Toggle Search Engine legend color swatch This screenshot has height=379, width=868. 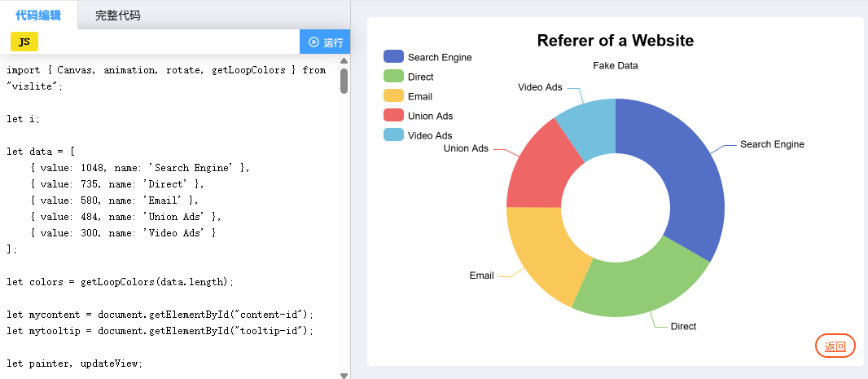coord(394,57)
